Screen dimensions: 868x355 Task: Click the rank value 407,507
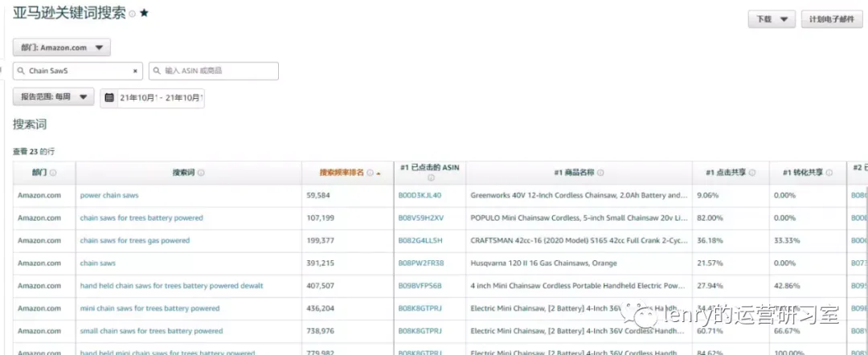pos(321,286)
